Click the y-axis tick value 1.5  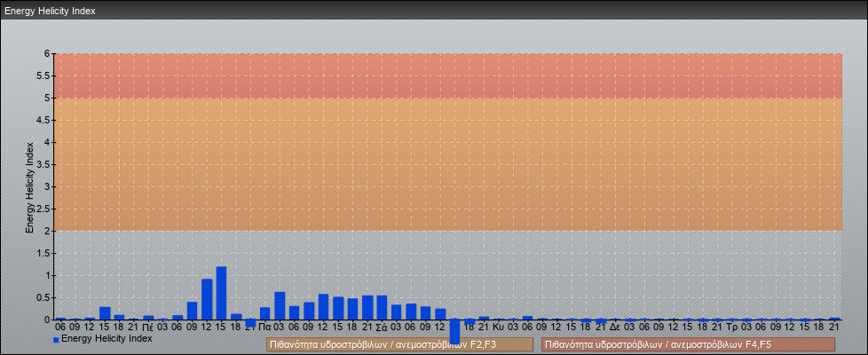click(43, 253)
